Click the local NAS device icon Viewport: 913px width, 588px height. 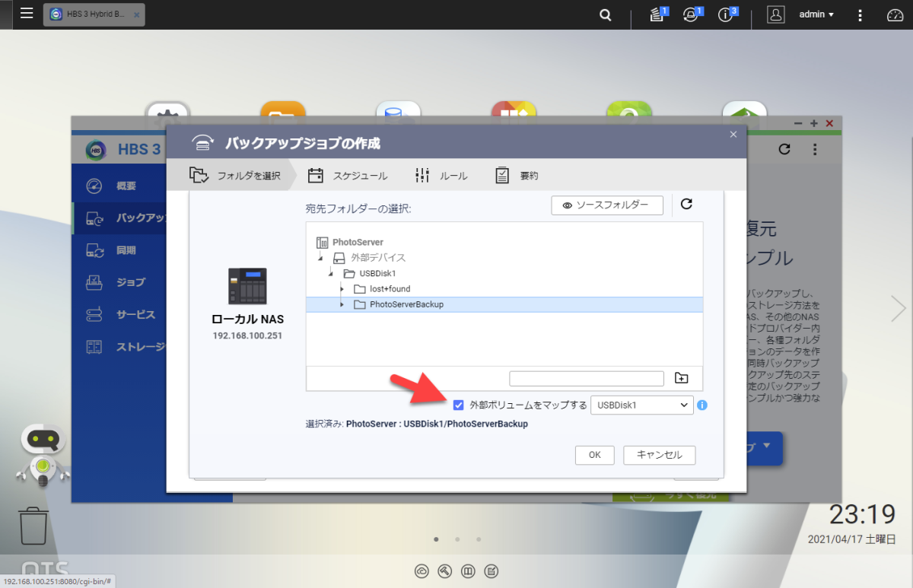248,286
